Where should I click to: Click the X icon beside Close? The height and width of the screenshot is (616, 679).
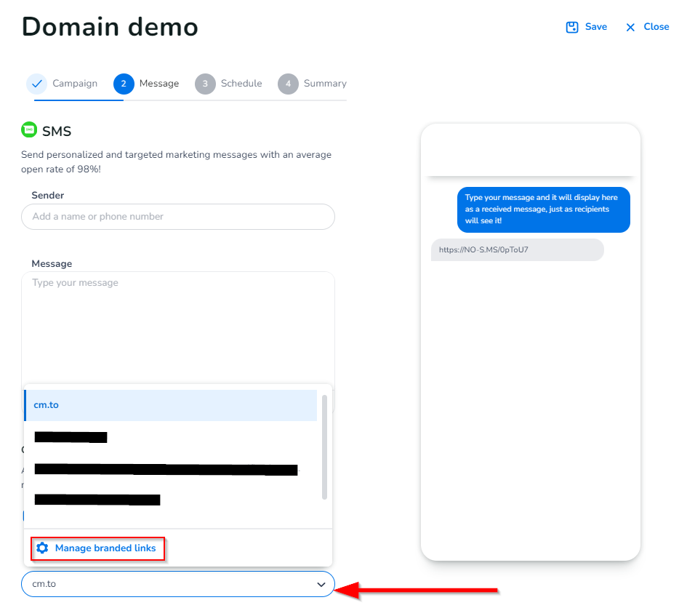(631, 27)
